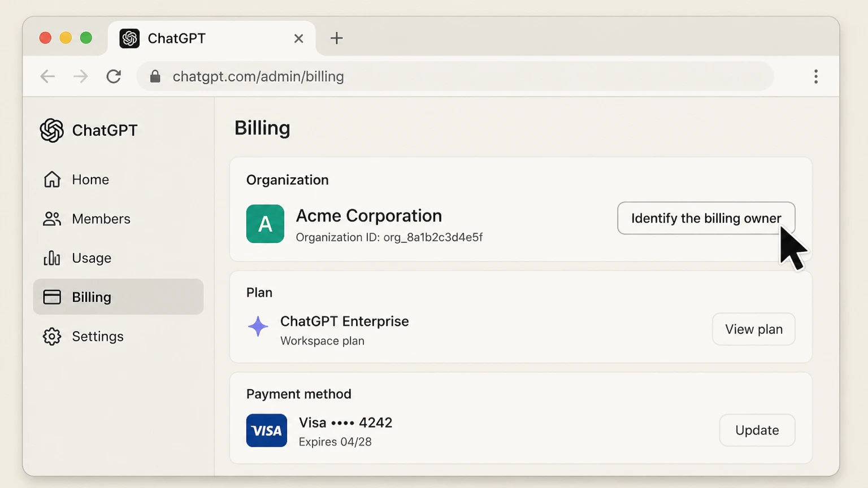Click the ChatGPT logo in the sidebar
Screen dimensions: 868x488
(x=52, y=130)
